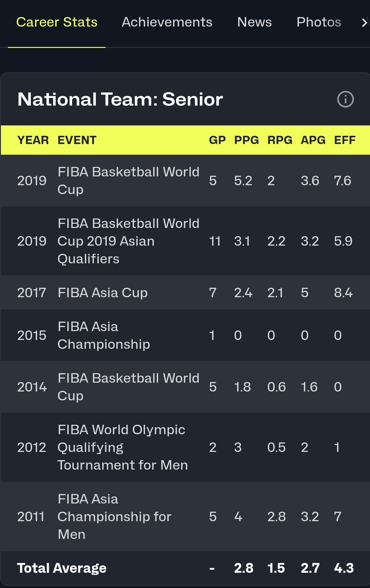
Task: Click the info icon beside National Team: Senior
Action: coord(345,99)
